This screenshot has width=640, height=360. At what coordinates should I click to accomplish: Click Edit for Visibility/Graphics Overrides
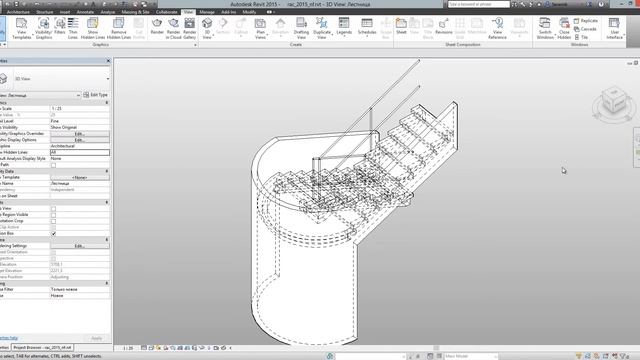[80, 133]
